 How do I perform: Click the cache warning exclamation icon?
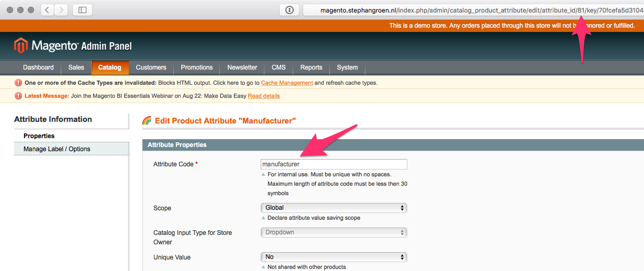point(18,83)
